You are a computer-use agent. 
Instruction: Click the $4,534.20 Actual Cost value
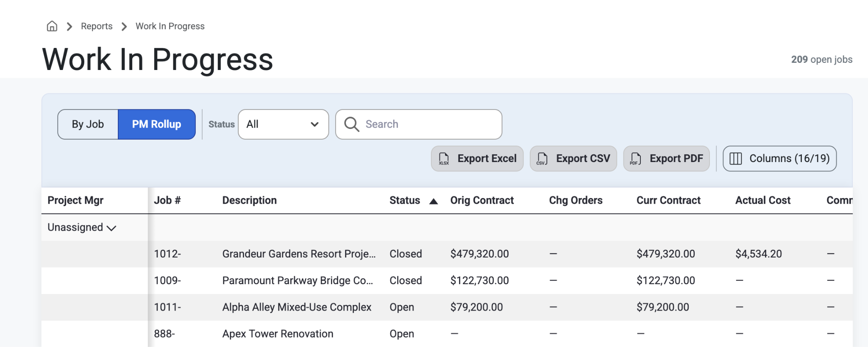pos(759,254)
